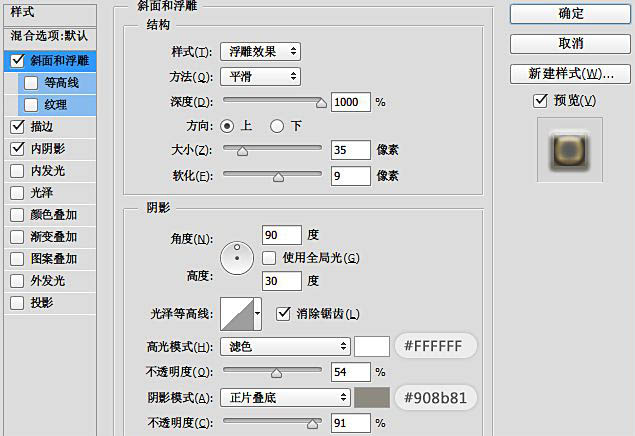
Task: Open 描边 settings in the list
Action: tap(42, 127)
